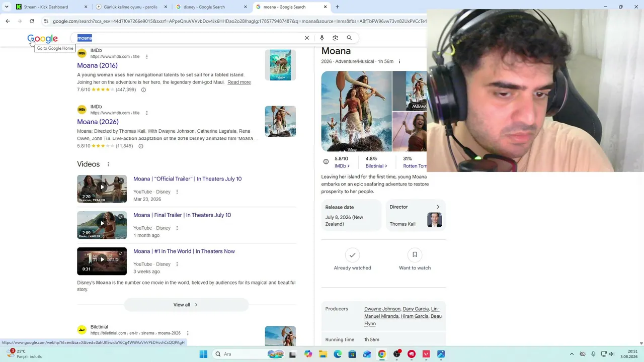Viewport: 644px width, 362px height.
Task: Show rating info for Moana (2026)
Action: coord(141,146)
